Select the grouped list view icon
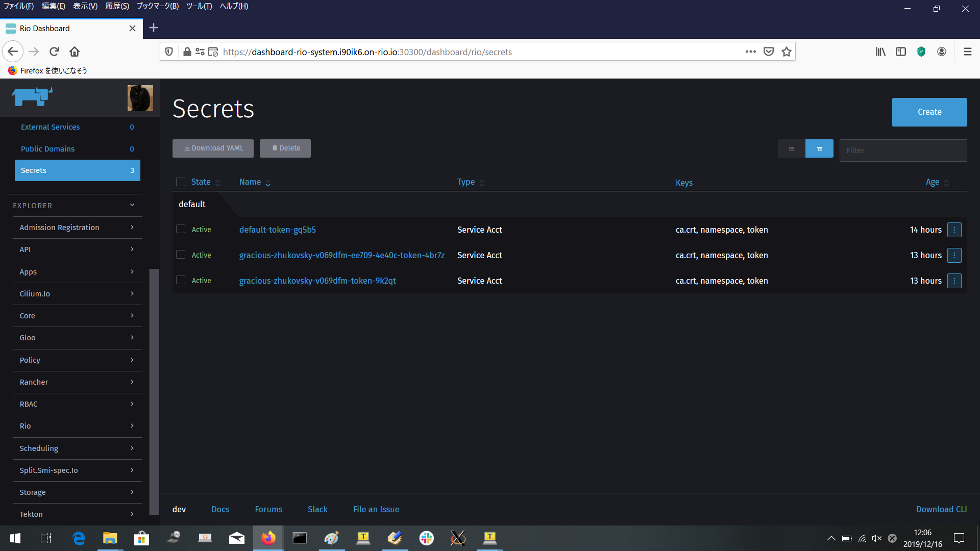This screenshot has width=980, height=551. click(819, 148)
